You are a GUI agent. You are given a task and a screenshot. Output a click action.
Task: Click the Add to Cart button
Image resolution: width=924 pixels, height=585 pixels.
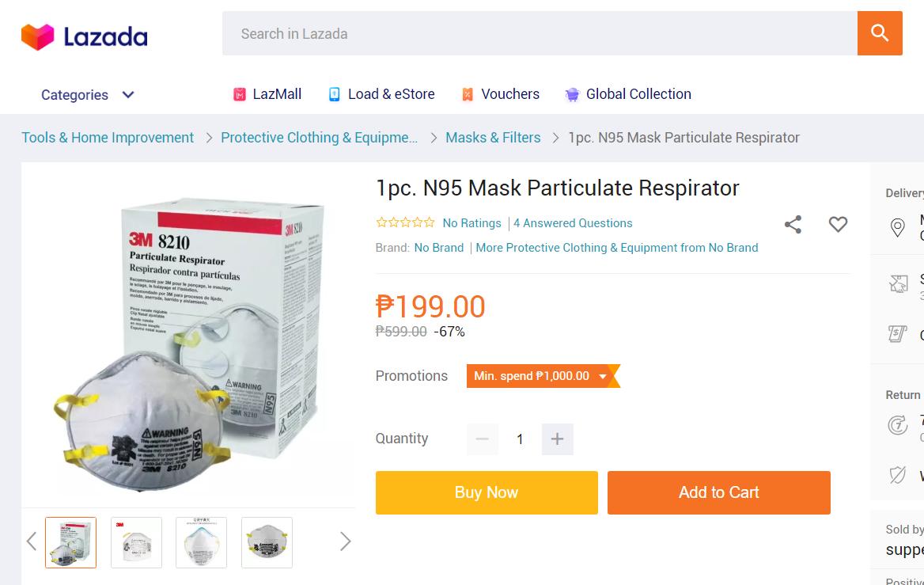(x=719, y=492)
